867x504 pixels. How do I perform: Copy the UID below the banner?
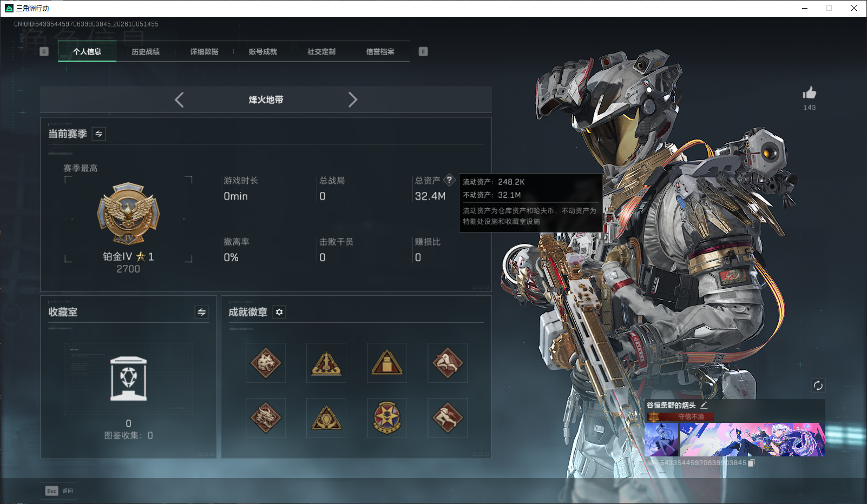point(751,463)
